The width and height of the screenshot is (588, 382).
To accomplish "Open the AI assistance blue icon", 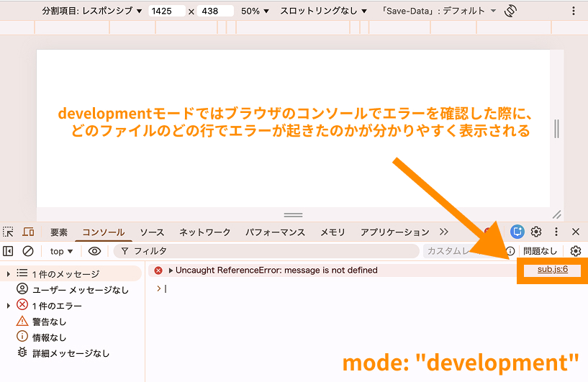I will pos(517,232).
